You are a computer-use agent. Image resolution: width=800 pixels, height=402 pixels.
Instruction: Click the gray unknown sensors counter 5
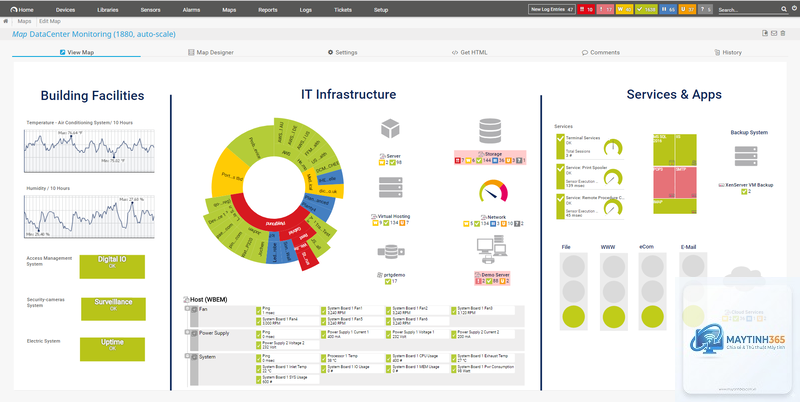pos(705,9)
